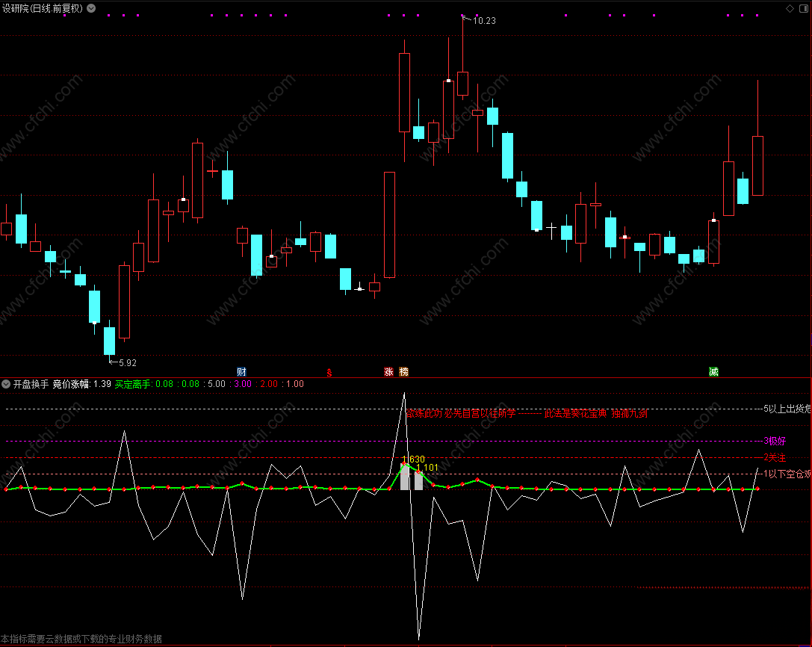This screenshot has height=647, width=812.
Task: Click the red 此法是葵花宝典 独孤九剑 text
Action: point(595,413)
